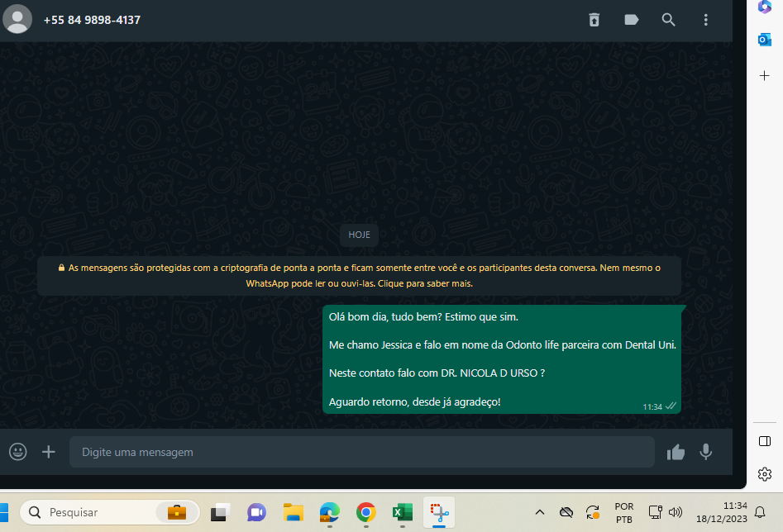Click the Windows taskbar search box
This screenshot has height=532, width=783.
110,512
